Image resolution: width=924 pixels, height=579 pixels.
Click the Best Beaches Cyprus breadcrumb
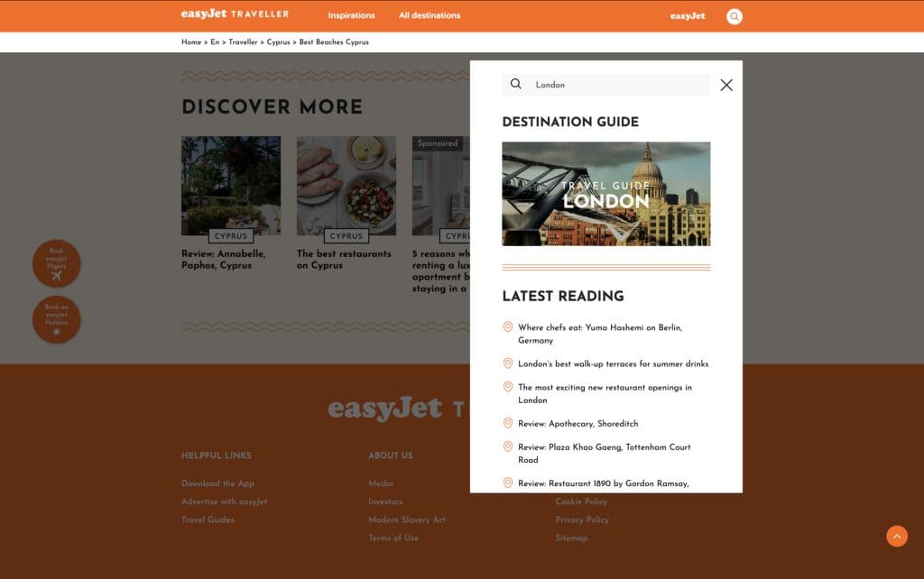pos(334,41)
